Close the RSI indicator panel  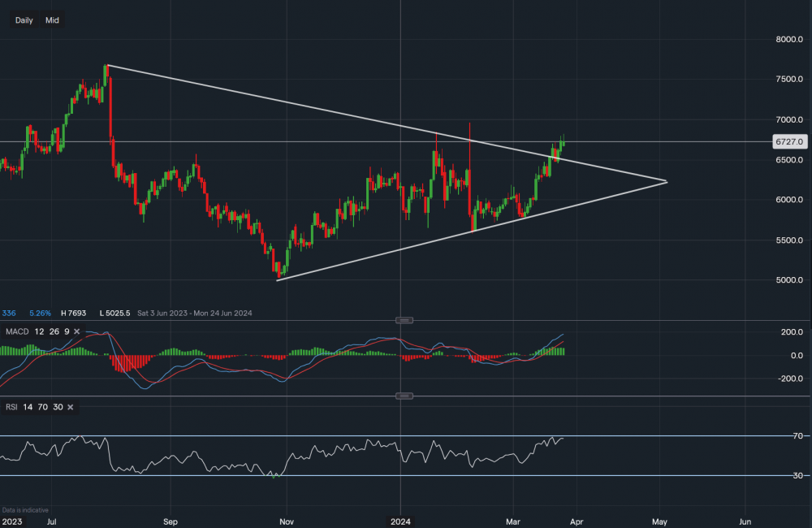tap(70, 407)
